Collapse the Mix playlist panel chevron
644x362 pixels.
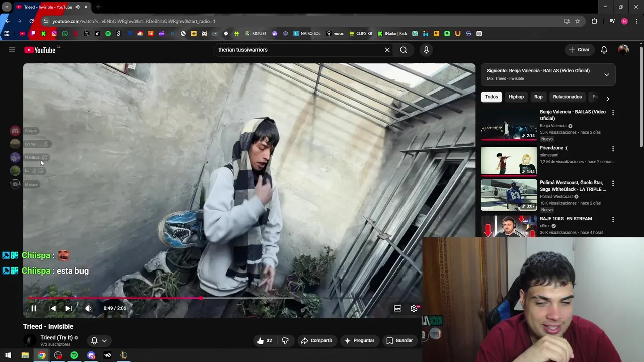(x=606, y=74)
